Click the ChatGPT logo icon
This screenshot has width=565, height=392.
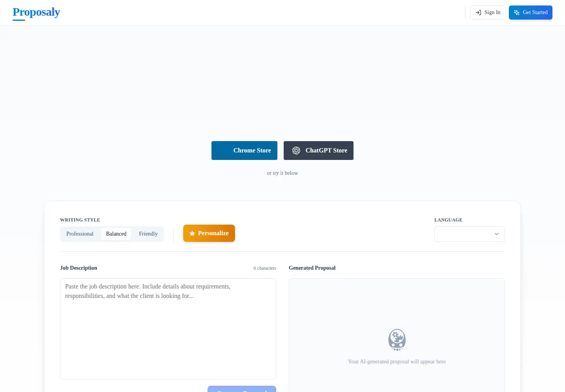coord(296,151)
